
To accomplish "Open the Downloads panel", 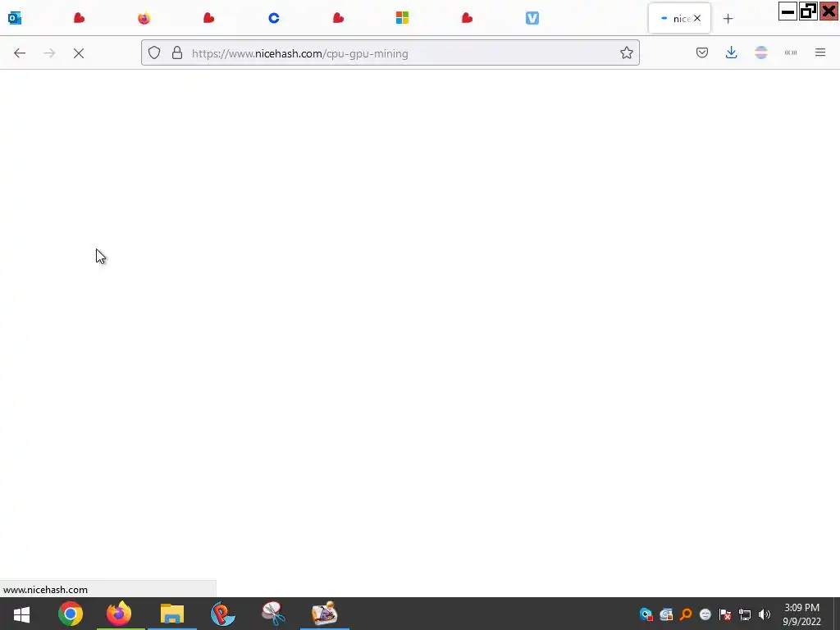I will pos(731,52).
